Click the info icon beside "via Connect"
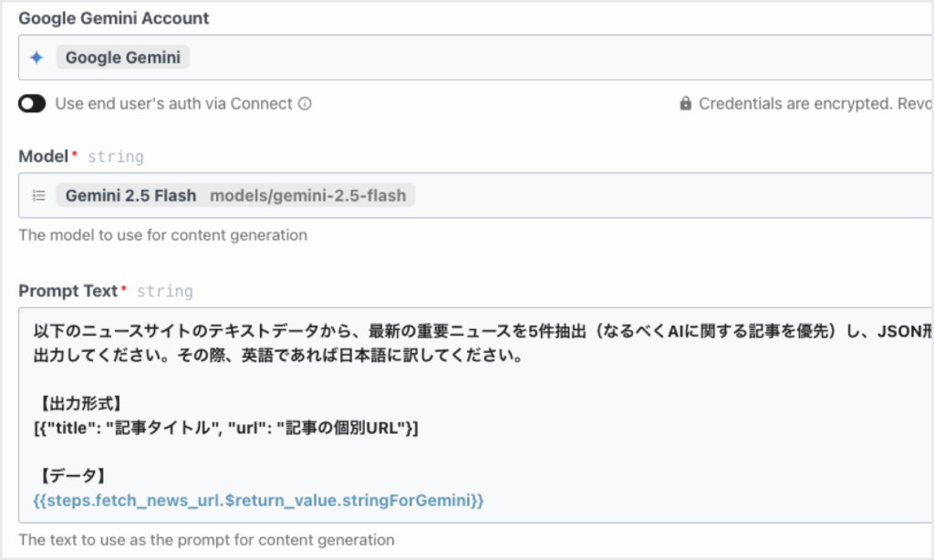Screen dimensions: 934x560 pyautogui.click(x=305, y=104)
